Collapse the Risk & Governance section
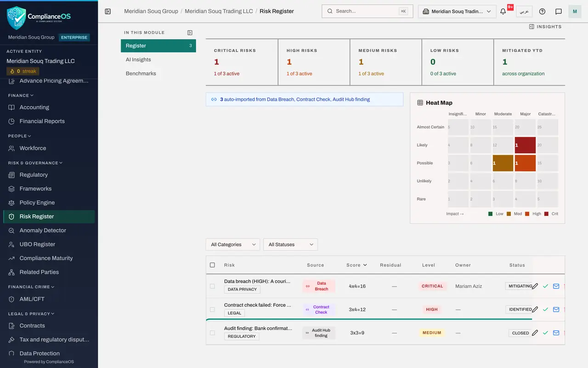Screen dimensions: 588x368 click(x=35, y=163)
